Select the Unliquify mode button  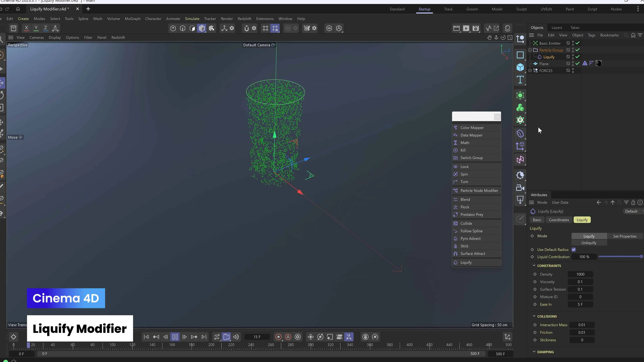tap(589, 243)
